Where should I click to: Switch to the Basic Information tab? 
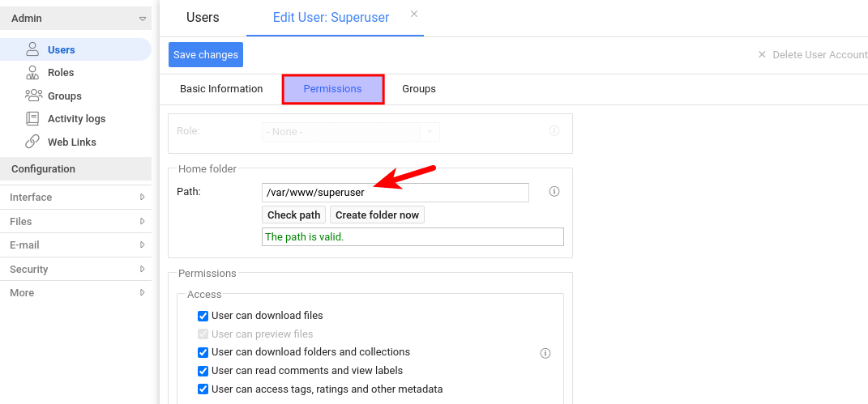(x=221, y=89)
